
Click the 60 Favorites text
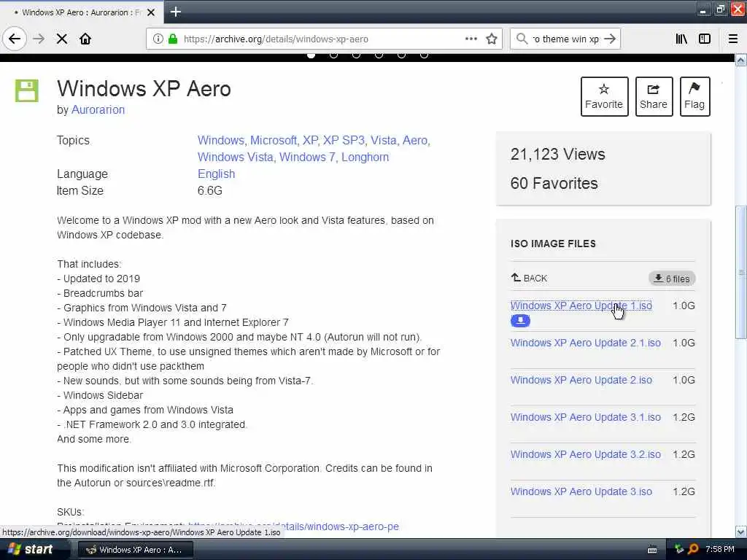pos(554,183)
